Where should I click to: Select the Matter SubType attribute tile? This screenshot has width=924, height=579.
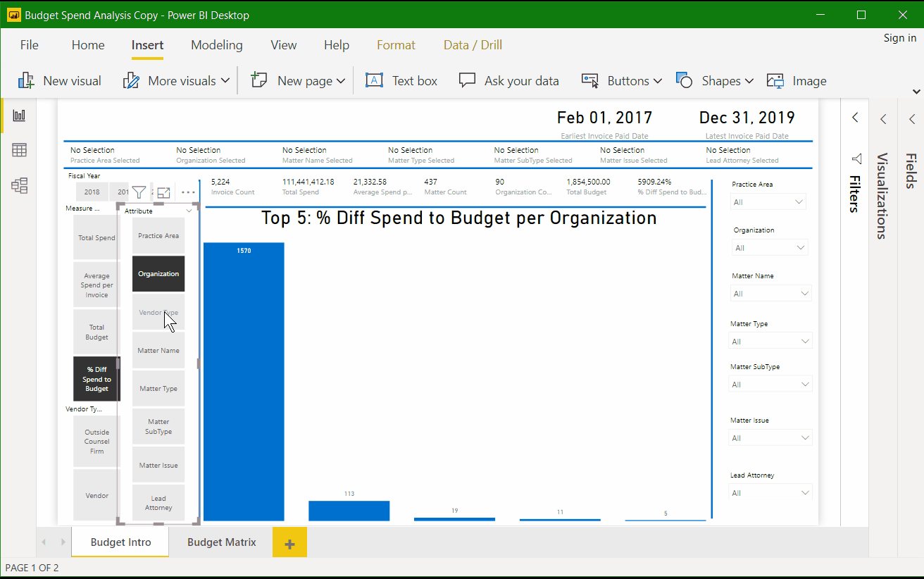158,426
